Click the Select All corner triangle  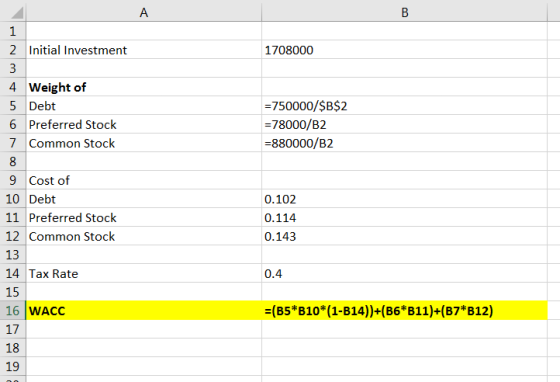tap(16, 13)
